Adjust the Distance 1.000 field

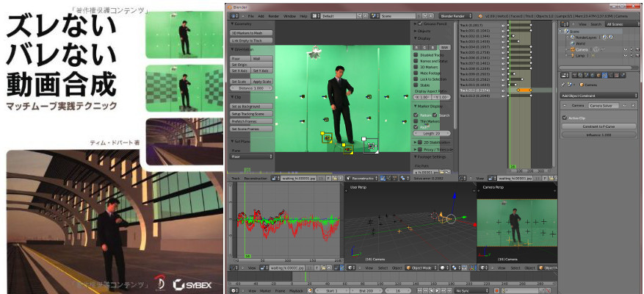pos(251,88)
